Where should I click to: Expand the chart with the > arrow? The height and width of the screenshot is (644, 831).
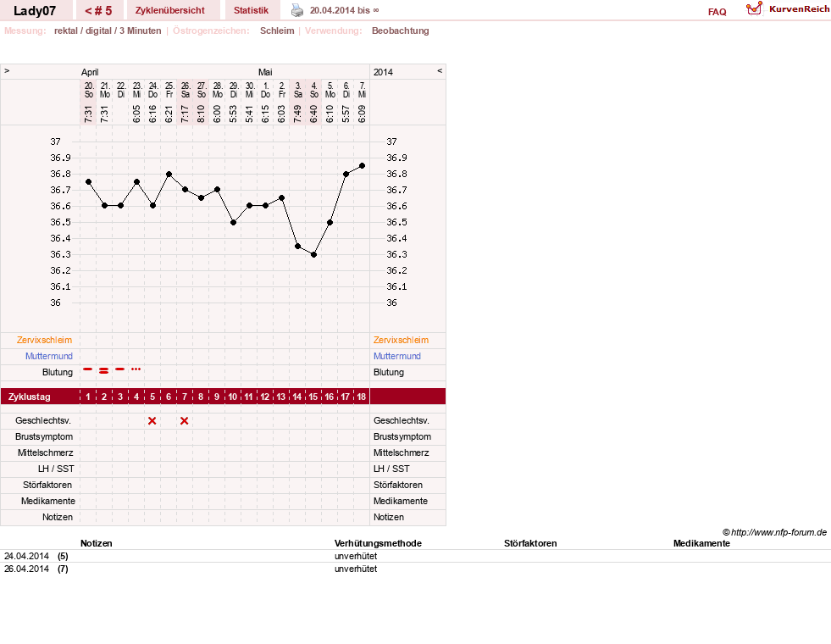pos(7,70)
